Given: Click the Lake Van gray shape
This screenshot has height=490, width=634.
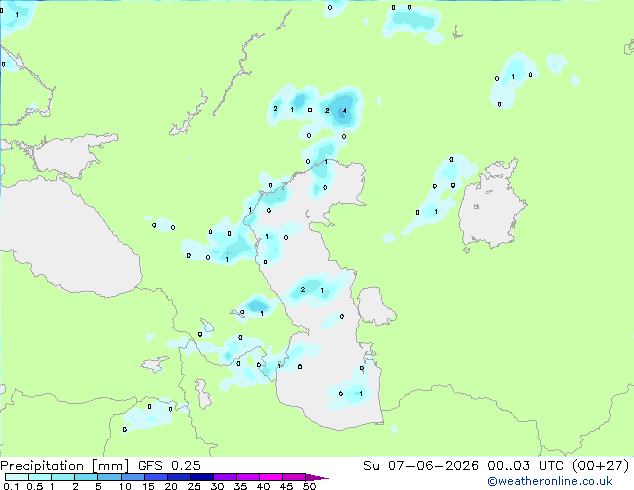Looking at the screenshot, I should (x=155, y=364).
